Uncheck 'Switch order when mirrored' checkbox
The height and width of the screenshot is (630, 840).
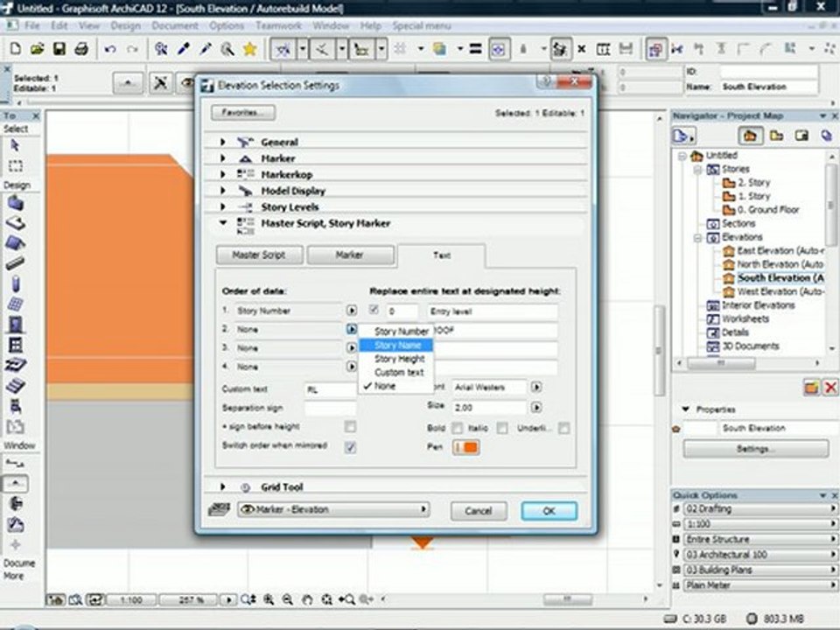click(x=350, y=446)
